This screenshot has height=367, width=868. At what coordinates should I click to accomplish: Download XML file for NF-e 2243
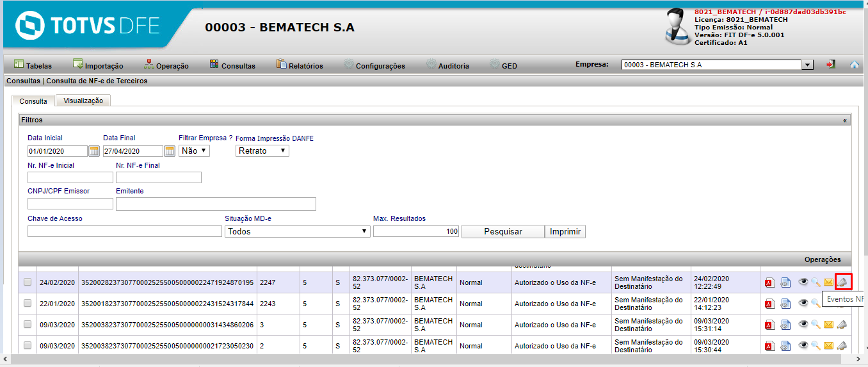pyautogui.click(x=785, y=304)
